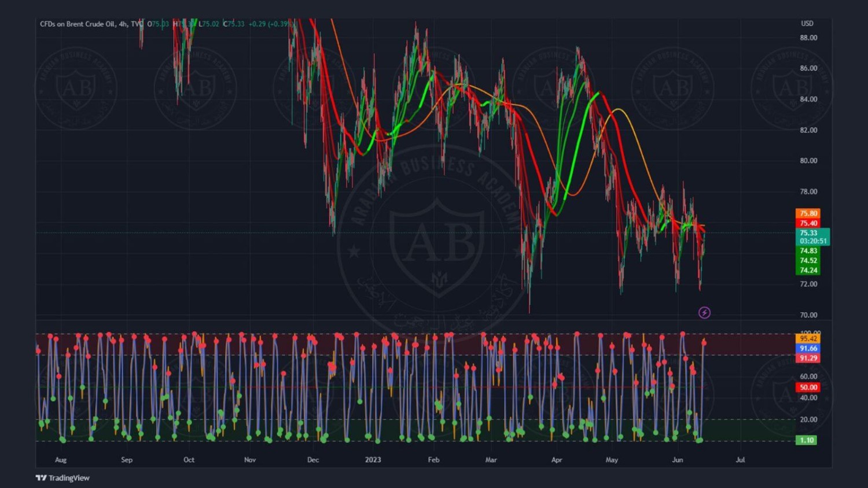Click the Sep label on time axis
Viewport: 868px width, 488px height.
pos(127,460)
